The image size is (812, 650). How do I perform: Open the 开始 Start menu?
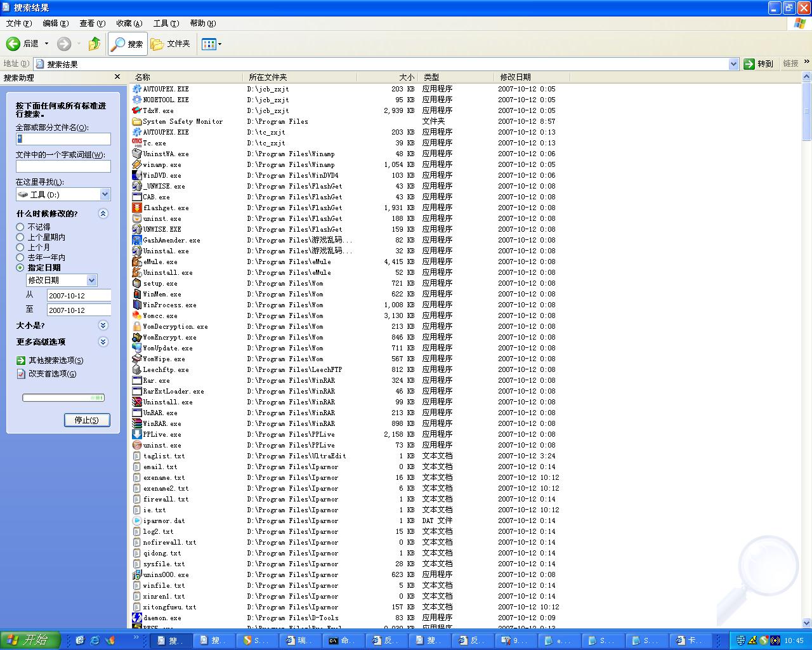click(x=30, y=640)
